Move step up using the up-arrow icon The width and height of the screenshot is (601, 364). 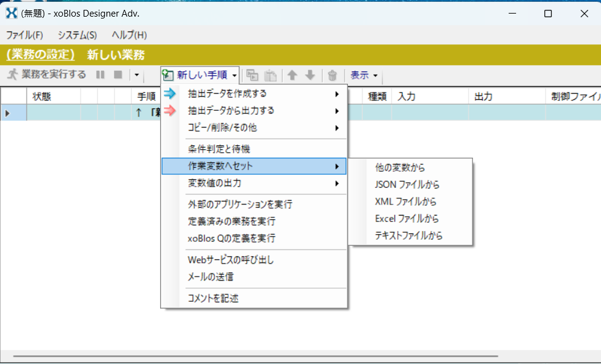click(291, 75)
